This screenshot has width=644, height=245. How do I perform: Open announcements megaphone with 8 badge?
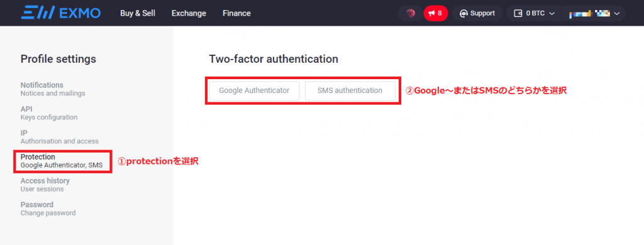click(x=436, y=14)
